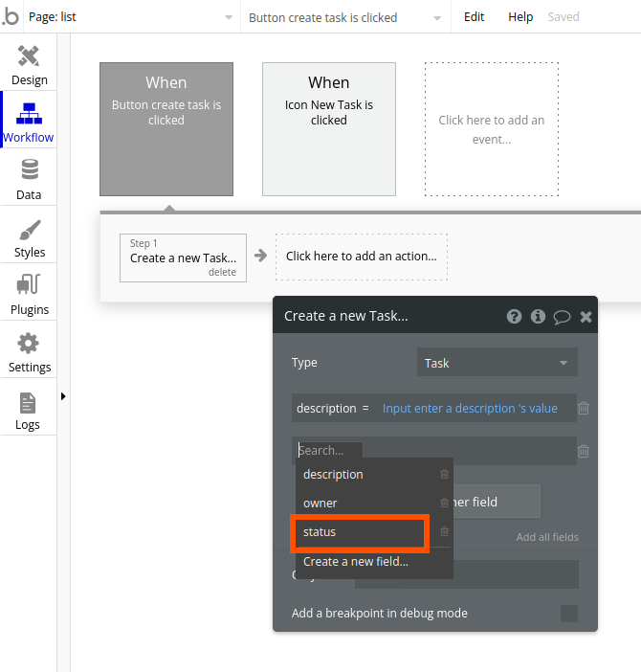Screen dimensions: 641x672
Task: Close the Create a new Task panel
Action: pyautogui.click(x=586, y=317)
